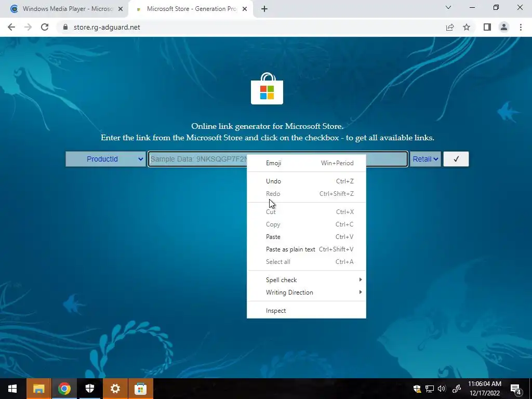Open the browser side panel icon

pos(487,27)
